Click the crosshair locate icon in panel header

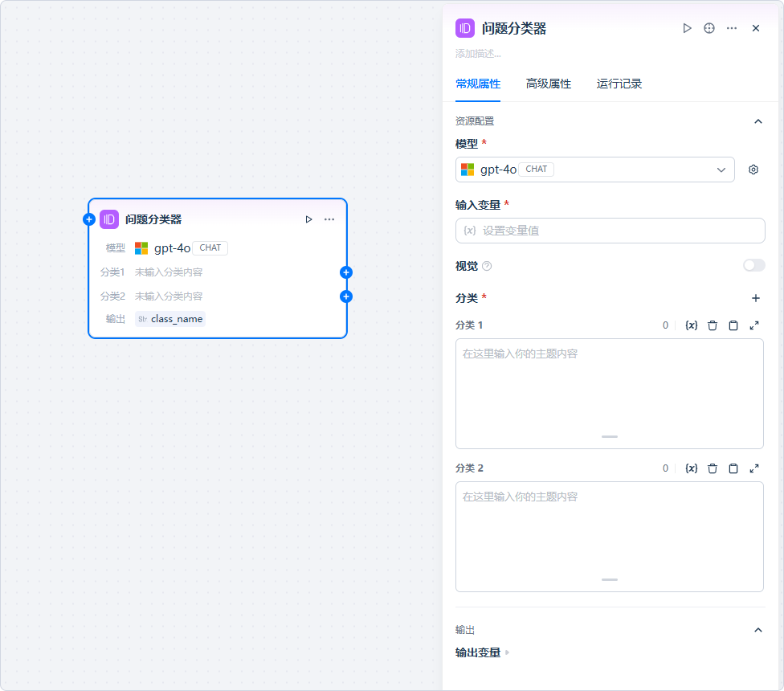(x=709, y=28)
